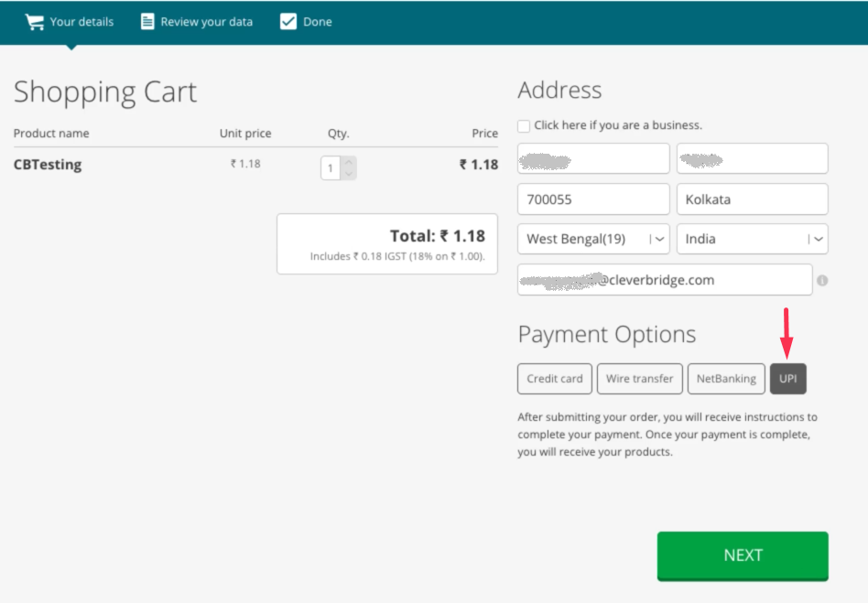Open the India country dropdown
Viewport: 868px width, 603px height.
pos(752,239)
